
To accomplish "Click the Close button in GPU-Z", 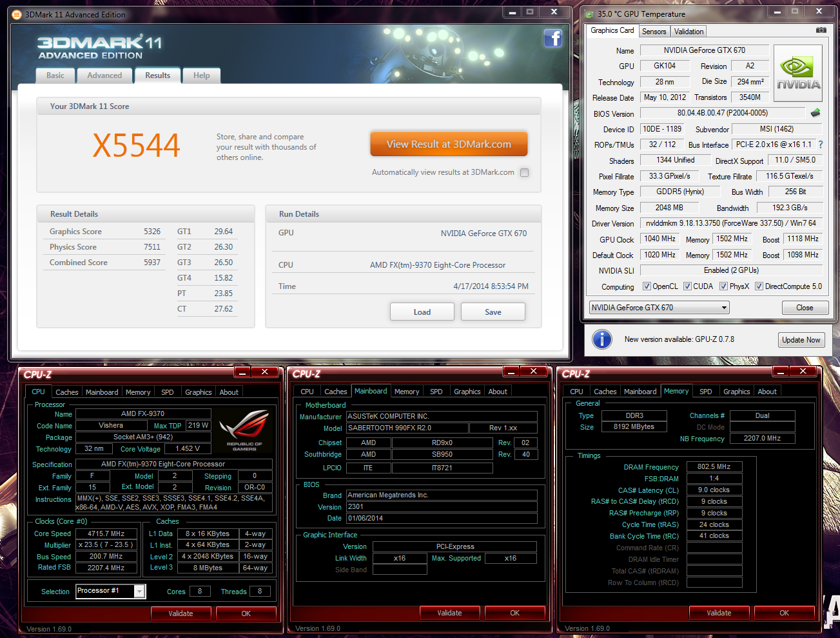I will click(805, 308).
